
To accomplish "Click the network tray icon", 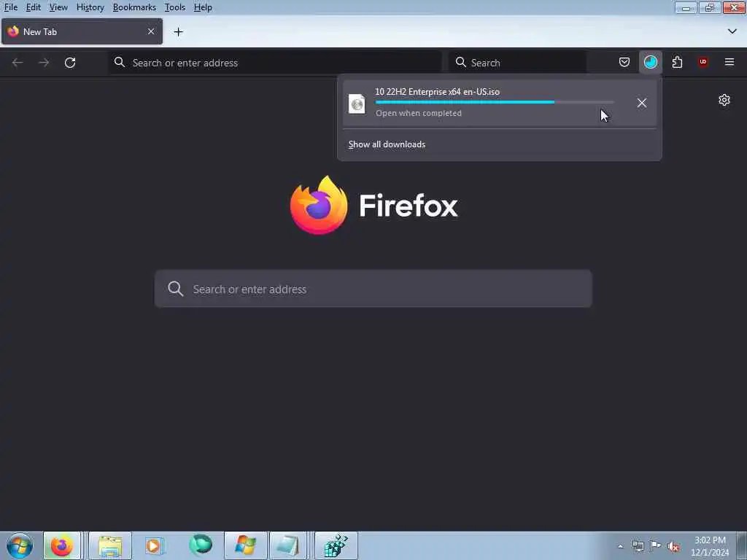I will tap(638, 546).
